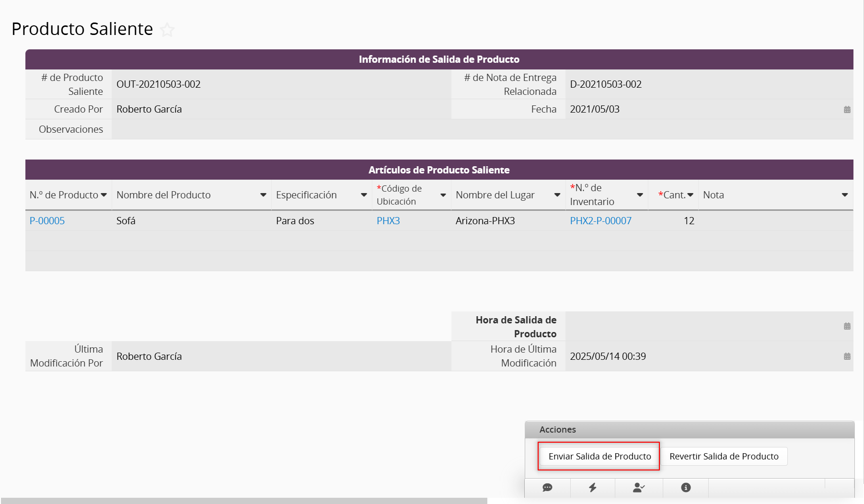Screen dimensions: 864x504
Task: Open the Nota column dropdown arrow
Action: [844, 195]
